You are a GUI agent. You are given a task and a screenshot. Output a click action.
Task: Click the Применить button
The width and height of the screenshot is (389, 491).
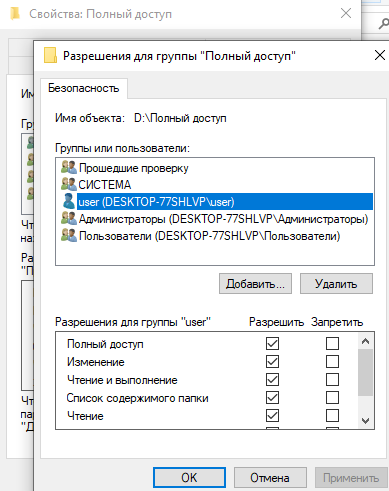point(351,478)
